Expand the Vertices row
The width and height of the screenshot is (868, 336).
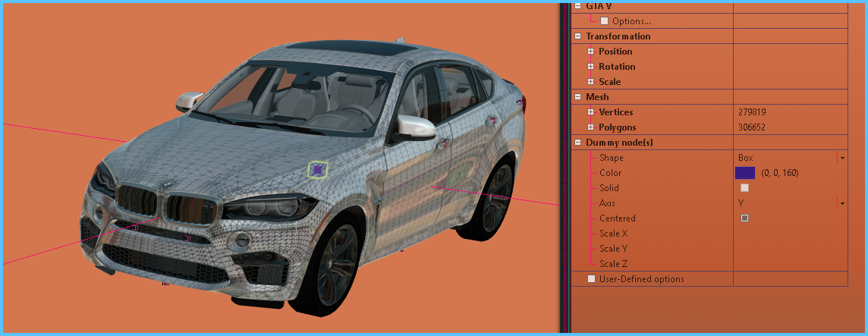[x=590, y=112]
